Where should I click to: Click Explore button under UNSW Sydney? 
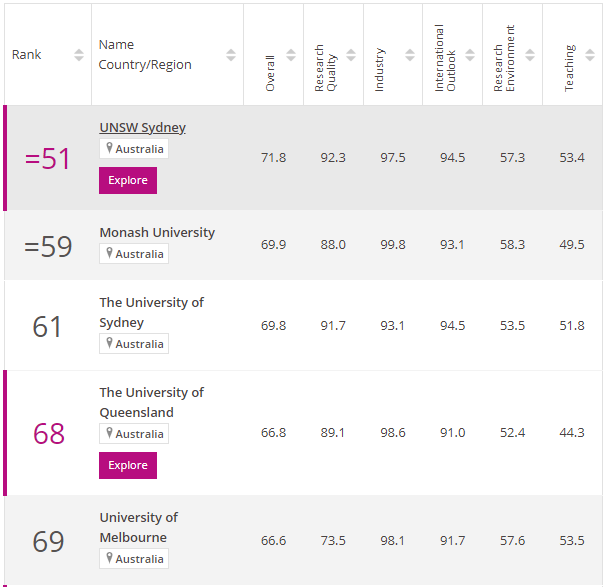(128, 180)
